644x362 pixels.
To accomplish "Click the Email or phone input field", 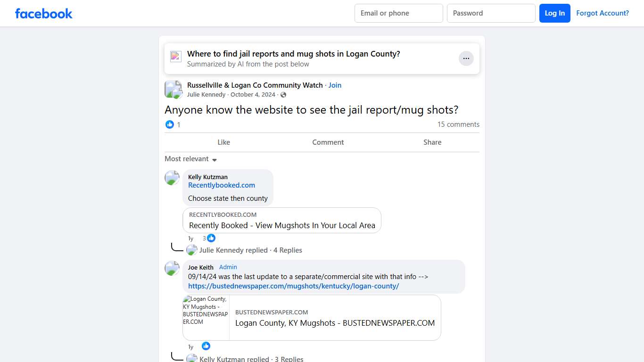I will pos(398,13).
